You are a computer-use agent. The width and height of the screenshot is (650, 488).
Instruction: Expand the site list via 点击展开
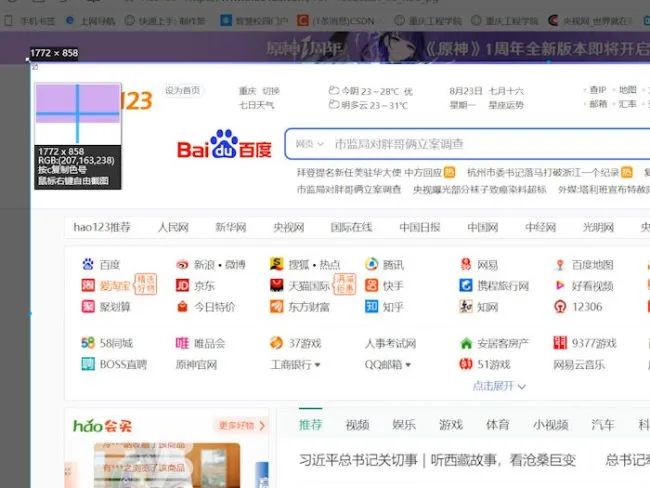click(499, 386)
